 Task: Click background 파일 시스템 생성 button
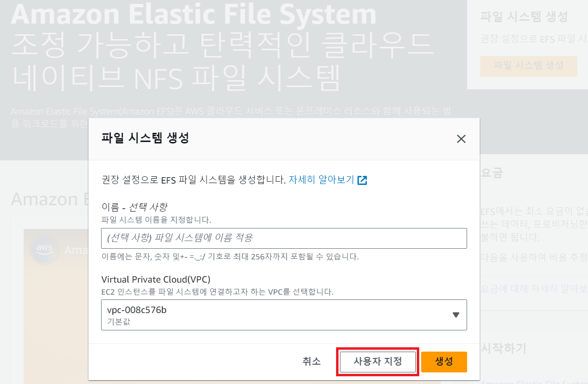coord(529,66)
